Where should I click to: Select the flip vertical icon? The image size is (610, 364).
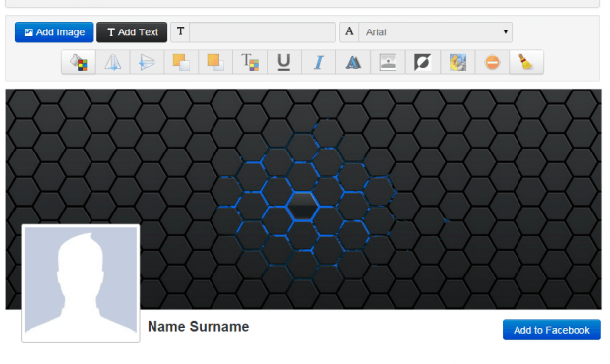click(x=147, y=62)
